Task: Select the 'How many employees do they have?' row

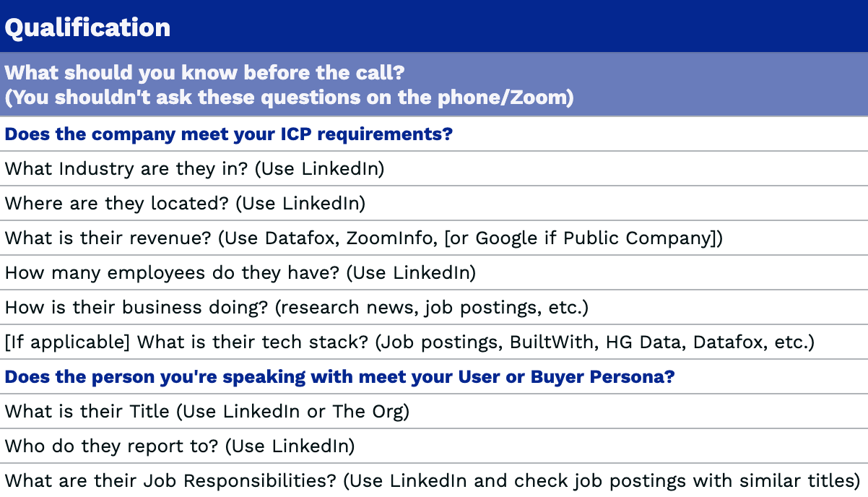Action: click(x=434, y=273)
